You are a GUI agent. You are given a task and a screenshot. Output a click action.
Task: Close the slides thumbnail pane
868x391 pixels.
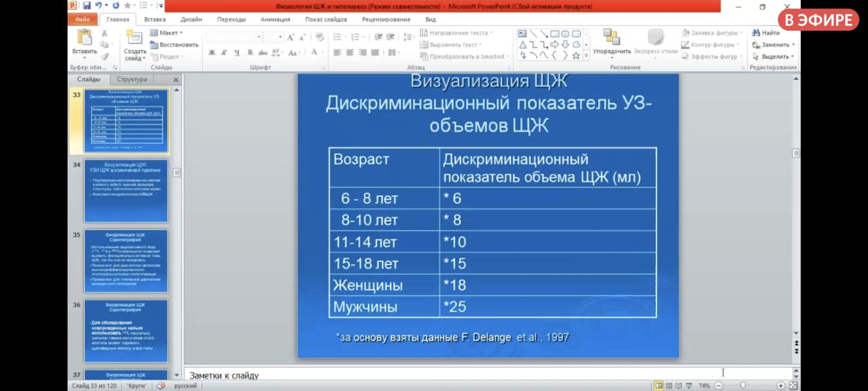click(176, 80)
